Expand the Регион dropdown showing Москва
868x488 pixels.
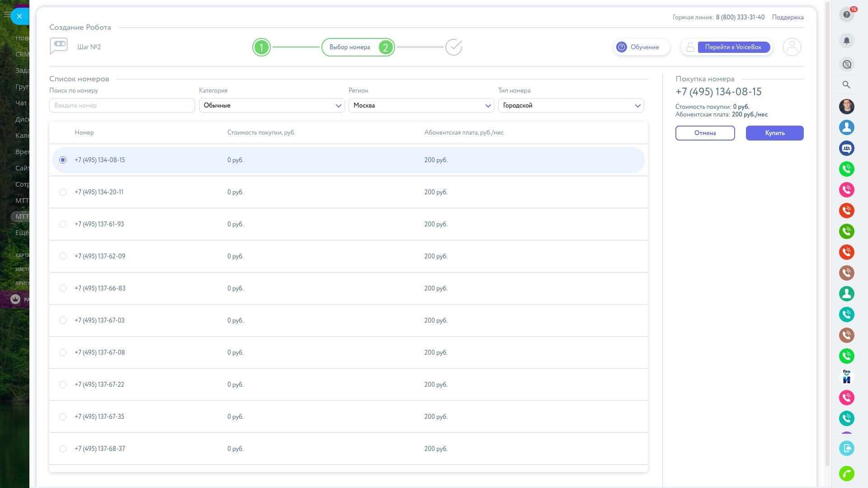421,105
